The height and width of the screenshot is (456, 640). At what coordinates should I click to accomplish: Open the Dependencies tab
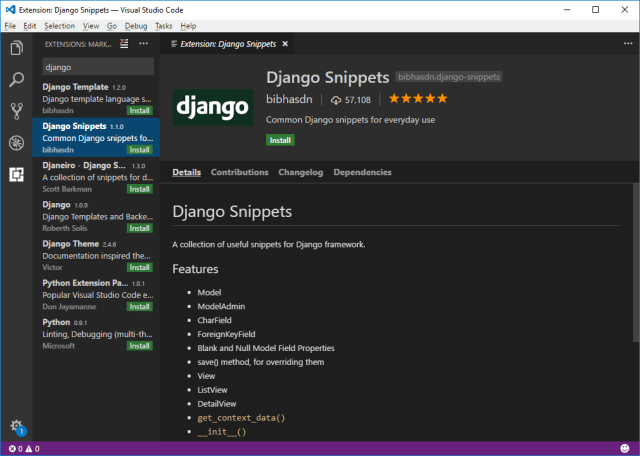[x=362, y=172]
